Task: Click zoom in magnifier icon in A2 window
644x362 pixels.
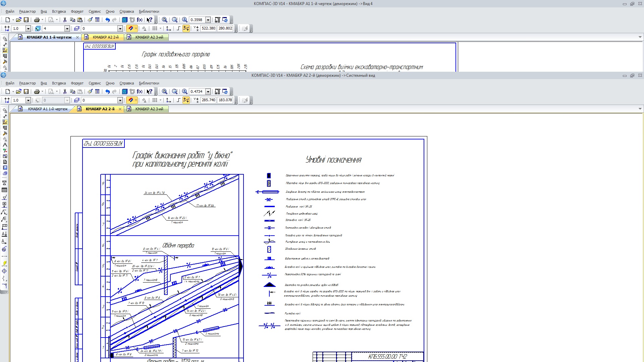Action: [184, 92]
